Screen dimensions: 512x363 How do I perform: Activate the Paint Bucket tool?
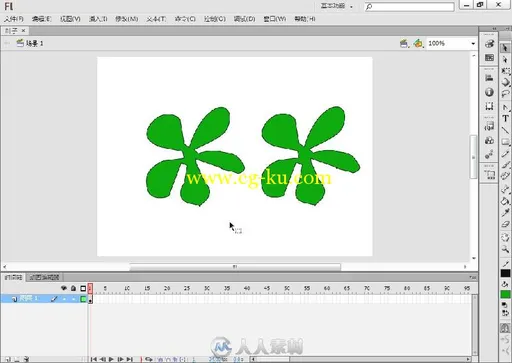click(505, 201)
